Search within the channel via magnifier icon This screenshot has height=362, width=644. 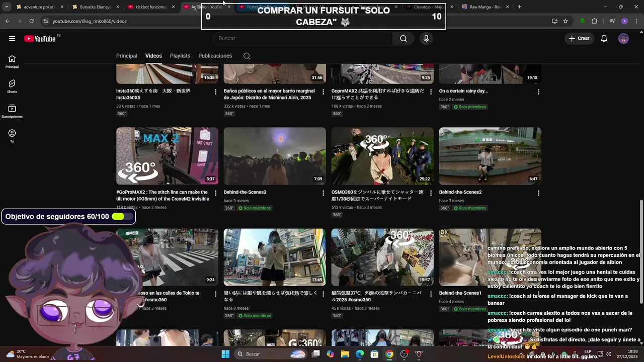point(247,56)
